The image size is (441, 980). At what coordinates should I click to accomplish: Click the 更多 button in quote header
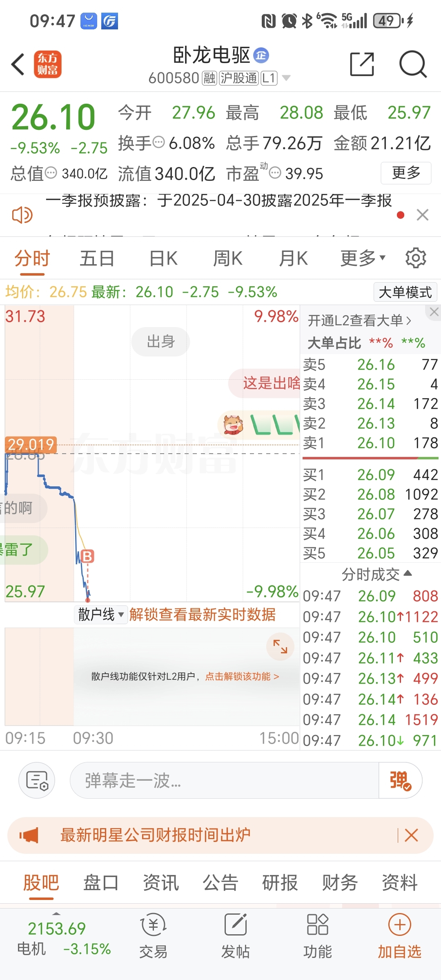click(x=406, y=173)
